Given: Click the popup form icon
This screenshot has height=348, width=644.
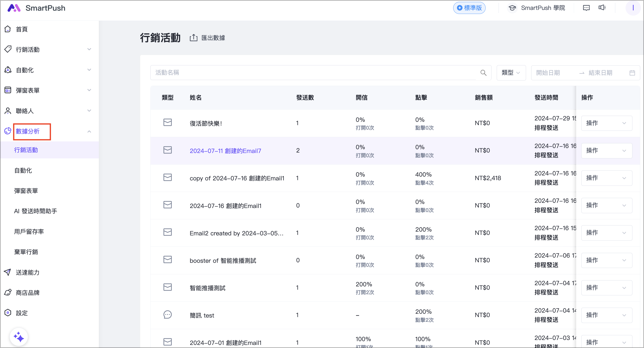Looking at the screenshot, I should [x=8, y=90].
